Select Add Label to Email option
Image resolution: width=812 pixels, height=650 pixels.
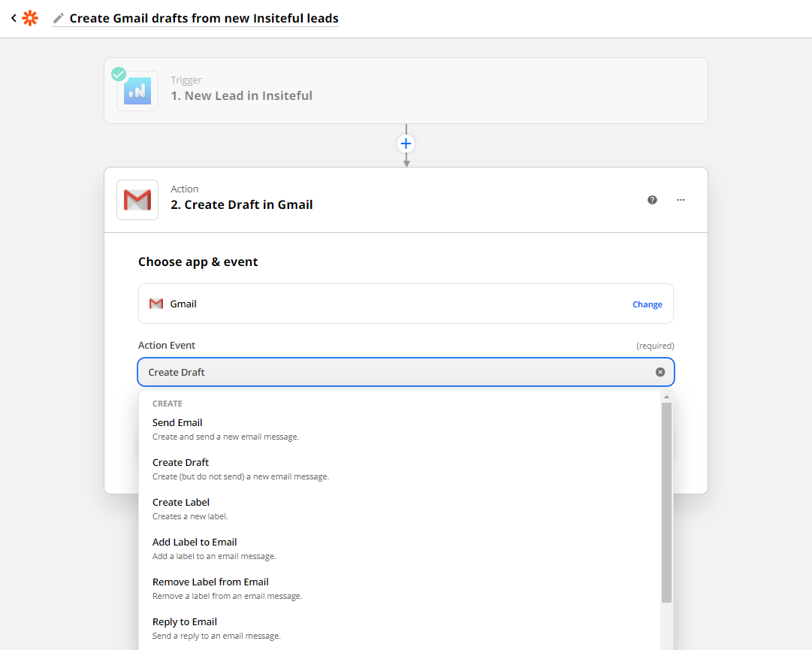pyautogui.click(x=194, y=542)
